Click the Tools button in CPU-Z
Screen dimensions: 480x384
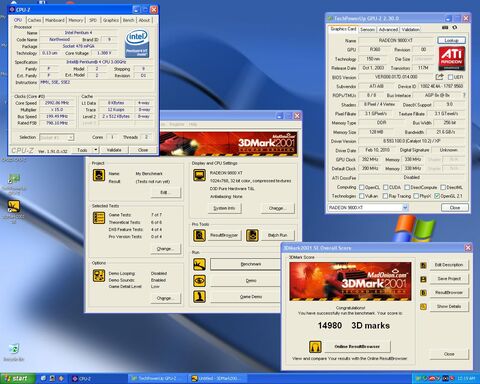[82, 150]
